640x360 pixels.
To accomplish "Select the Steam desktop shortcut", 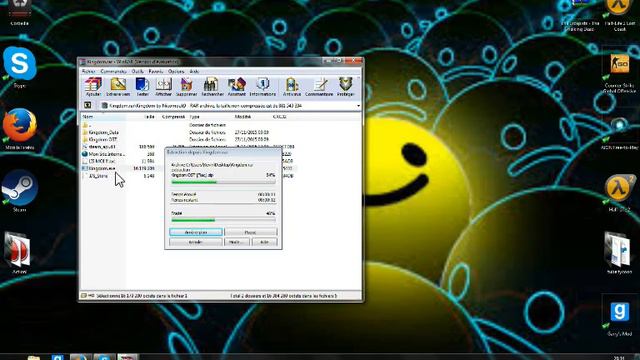I will (19, 191).
